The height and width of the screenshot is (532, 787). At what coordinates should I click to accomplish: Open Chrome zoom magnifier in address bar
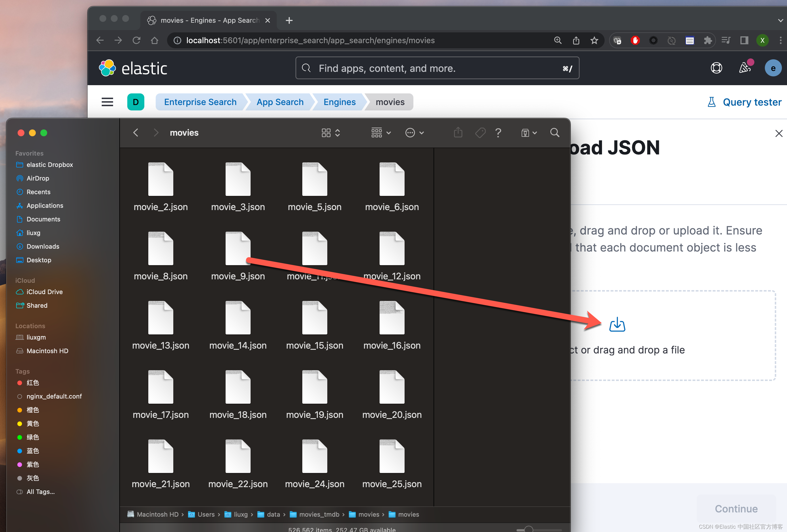(557, 40)
